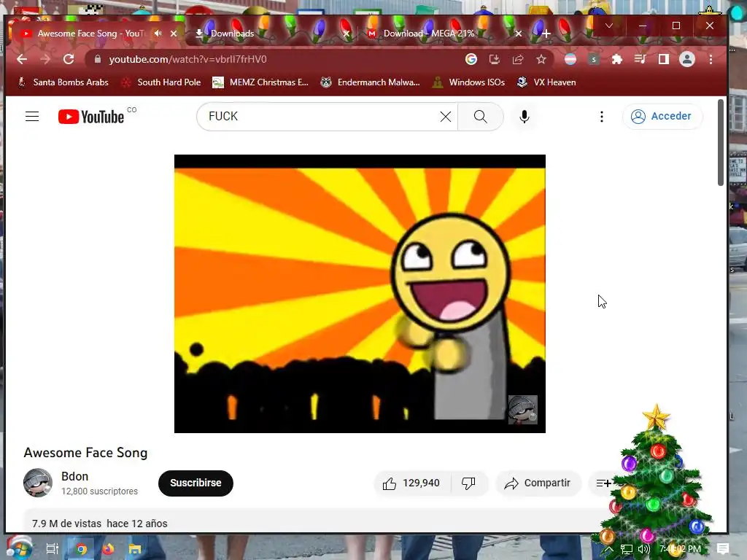The width and height of the screenshot is (747, 560).
Task: Click the page vertical scrollbar
Action: point(721,142)
